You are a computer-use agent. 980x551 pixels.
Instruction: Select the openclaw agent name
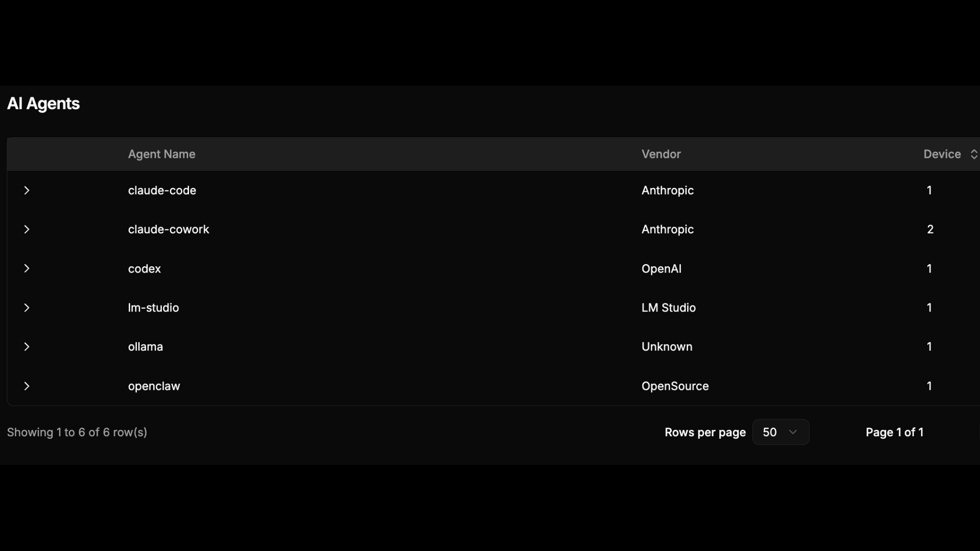tap(154, 386)
